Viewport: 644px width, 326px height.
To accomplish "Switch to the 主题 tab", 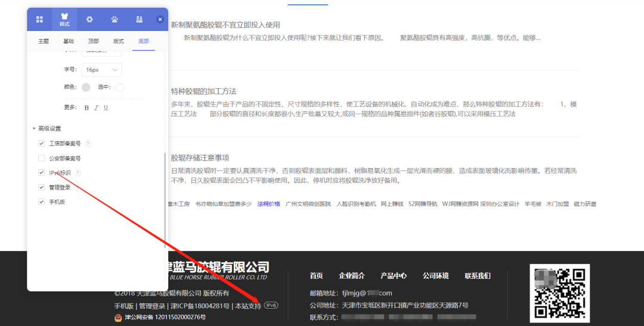I will (44, 41).
